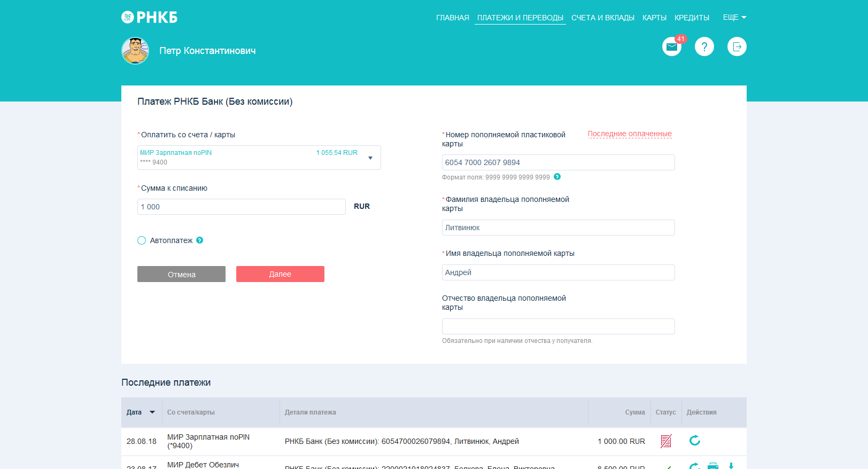The image size is (868, 469).
Task: Expand the ЕЩЕ menu
Action: click(734, 18)
